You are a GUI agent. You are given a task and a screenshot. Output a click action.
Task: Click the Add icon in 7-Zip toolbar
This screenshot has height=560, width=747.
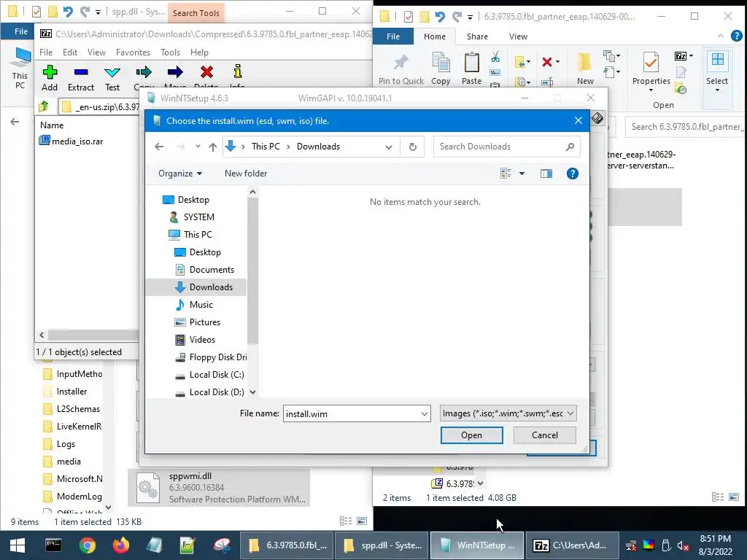pyautogui.click(x=50, y=72)
